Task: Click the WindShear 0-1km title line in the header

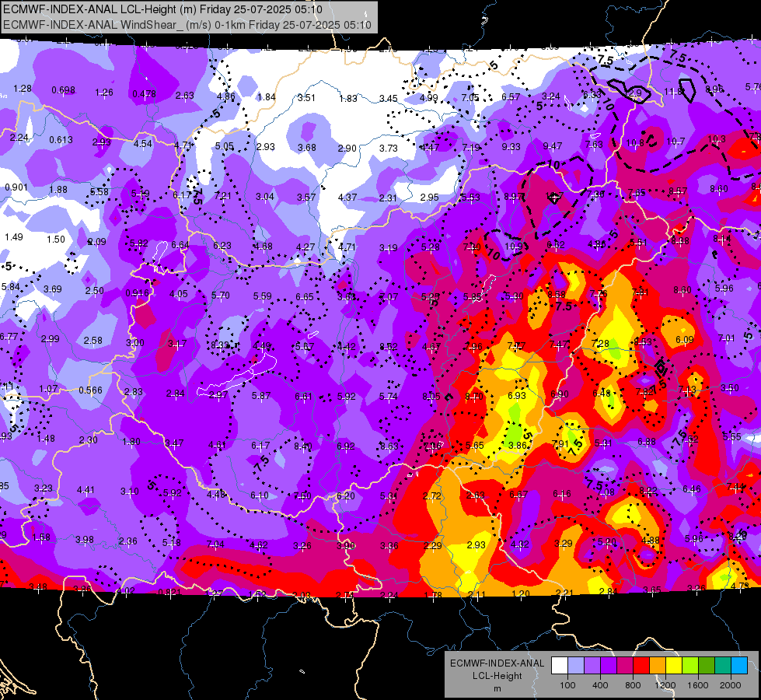Action: [187, 25]
